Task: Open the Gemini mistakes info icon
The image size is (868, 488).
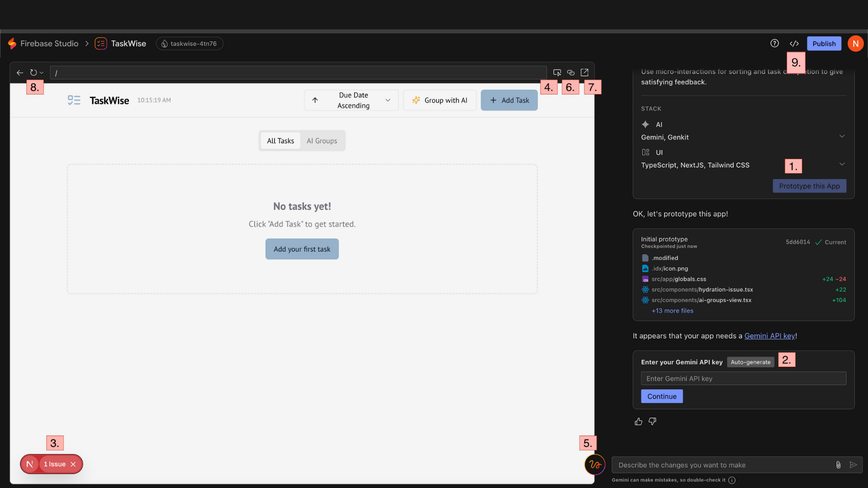Action: point(732,480)
